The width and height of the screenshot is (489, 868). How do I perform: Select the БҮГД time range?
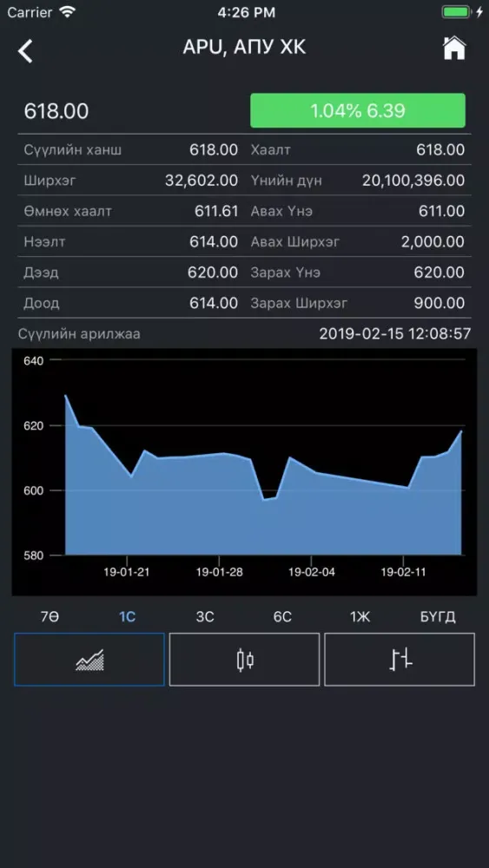point(438,616)
